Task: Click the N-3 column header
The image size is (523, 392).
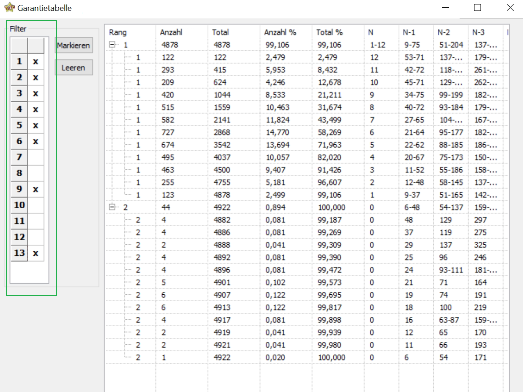Action: click(485, 32)
